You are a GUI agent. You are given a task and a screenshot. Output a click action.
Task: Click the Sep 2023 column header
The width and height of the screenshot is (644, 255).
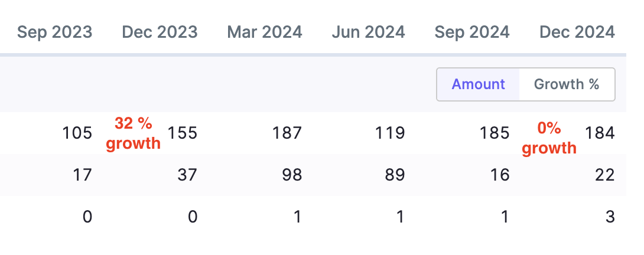coord(55,32)
